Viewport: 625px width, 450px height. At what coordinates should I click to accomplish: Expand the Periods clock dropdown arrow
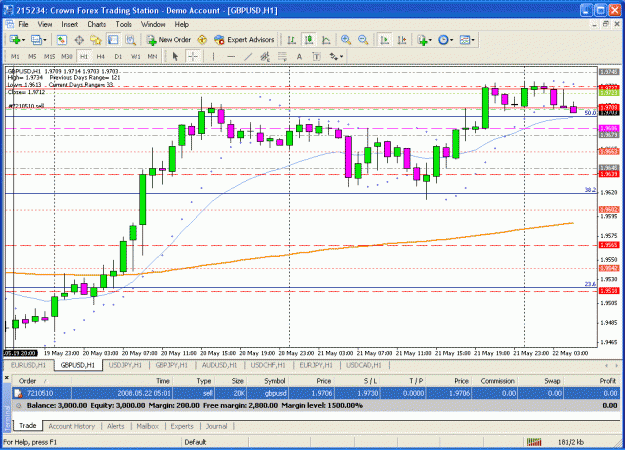(x=451, y=40)
